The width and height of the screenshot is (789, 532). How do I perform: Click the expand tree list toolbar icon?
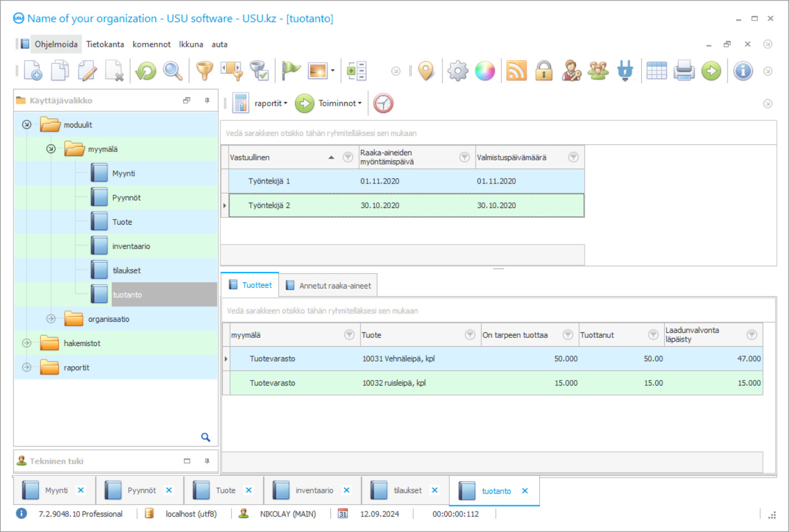click(356, 71)
